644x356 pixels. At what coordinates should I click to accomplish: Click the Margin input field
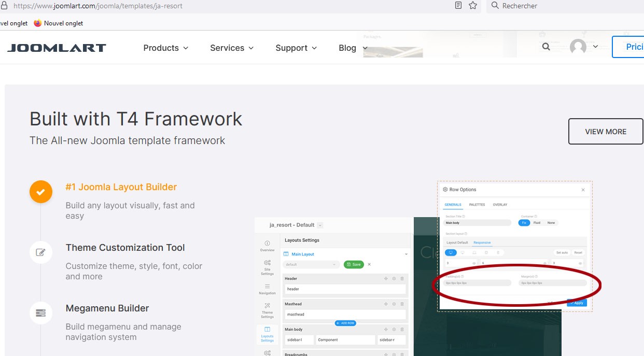pyautogui.click(x=553, y=283)
